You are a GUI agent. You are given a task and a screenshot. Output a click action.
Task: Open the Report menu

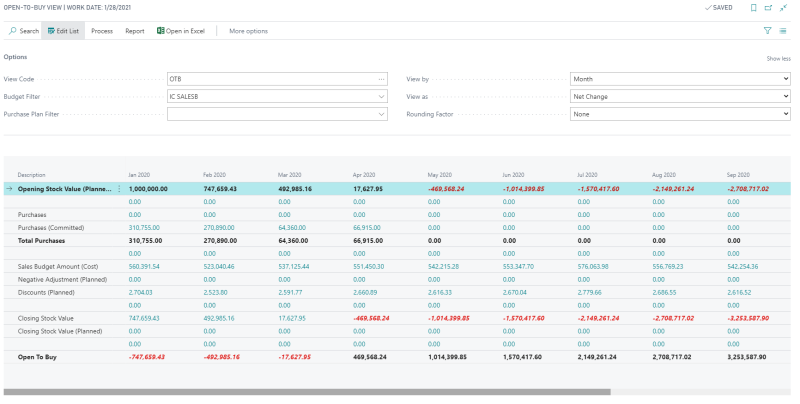coord(134,31)
